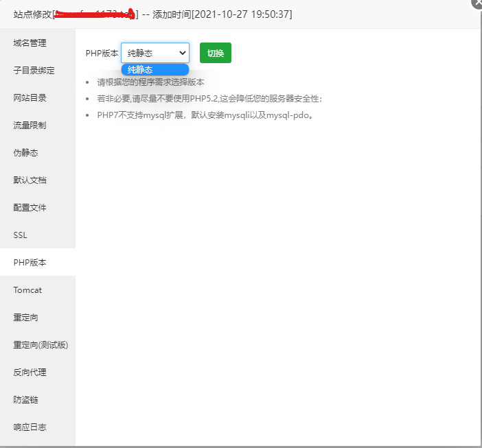
Task: Open the 流量限制 tab
Action: point(38,125)
